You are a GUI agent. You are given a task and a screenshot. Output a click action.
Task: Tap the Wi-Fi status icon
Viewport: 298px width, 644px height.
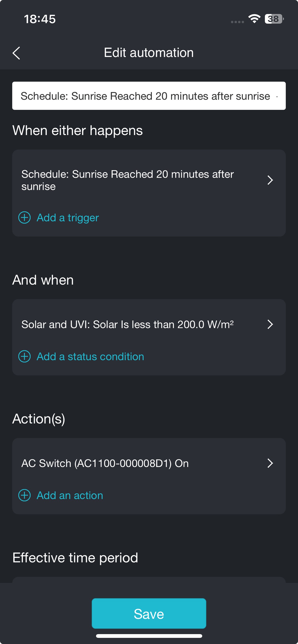254,19
